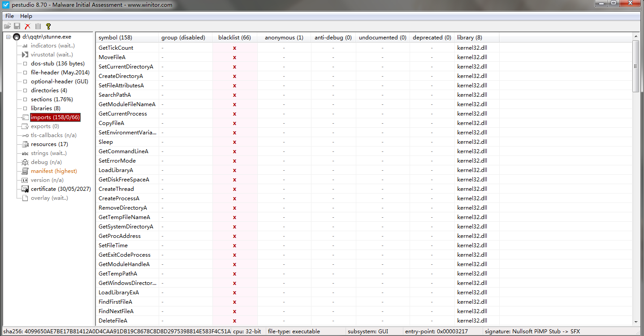Select the directories (4) node
This screenshot has height=336, width=644.
49,90
